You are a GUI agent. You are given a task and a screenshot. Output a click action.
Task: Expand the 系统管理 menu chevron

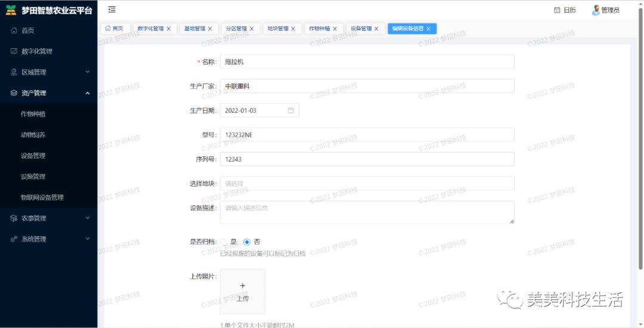click(x=88, y=239)
